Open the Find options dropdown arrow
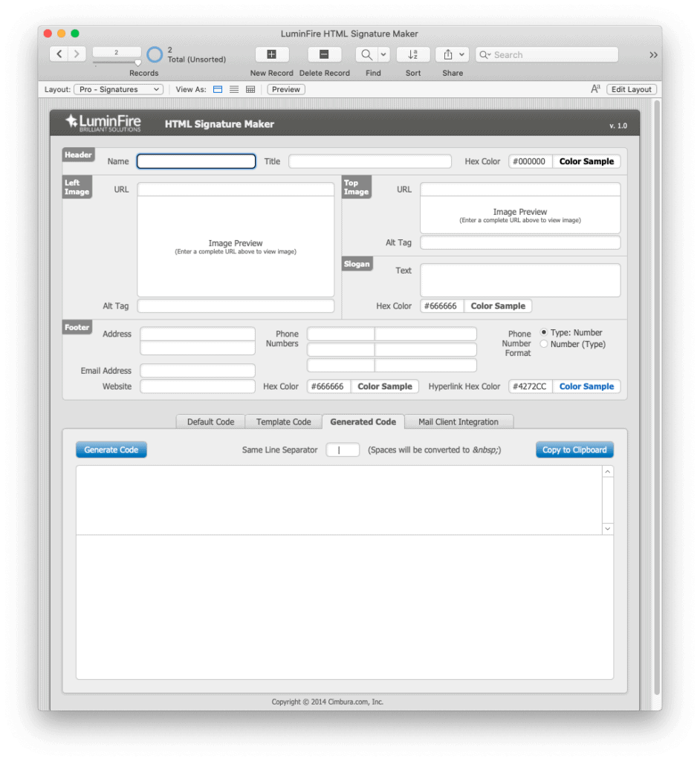 [383, 54]
